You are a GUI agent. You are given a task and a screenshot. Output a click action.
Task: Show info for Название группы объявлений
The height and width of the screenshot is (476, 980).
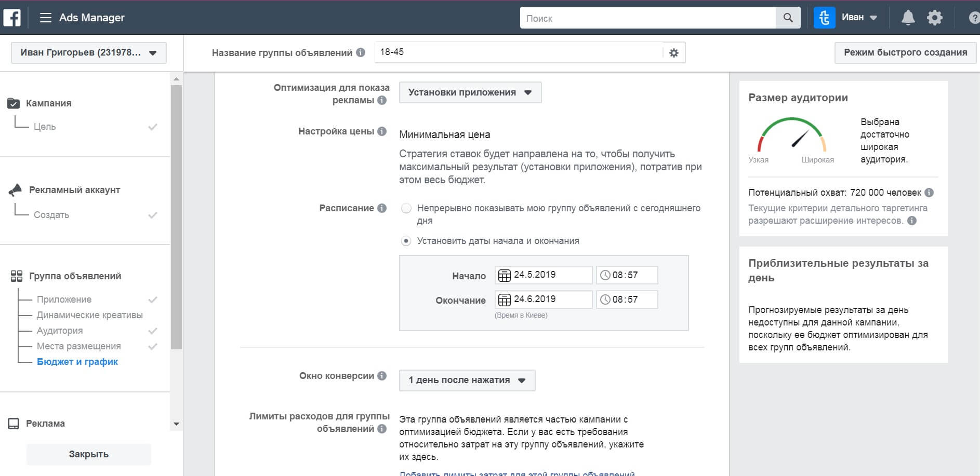[x=361, y=52]
